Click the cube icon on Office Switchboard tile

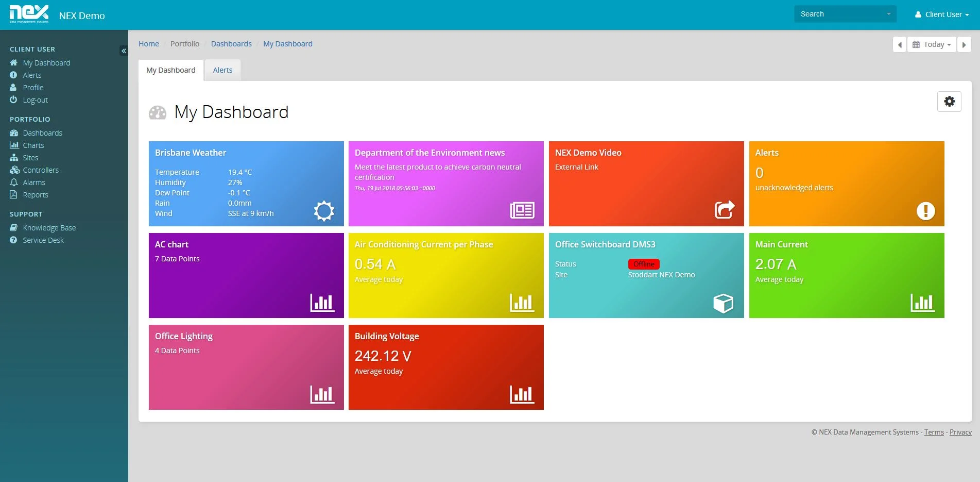(x=723, y=303)
